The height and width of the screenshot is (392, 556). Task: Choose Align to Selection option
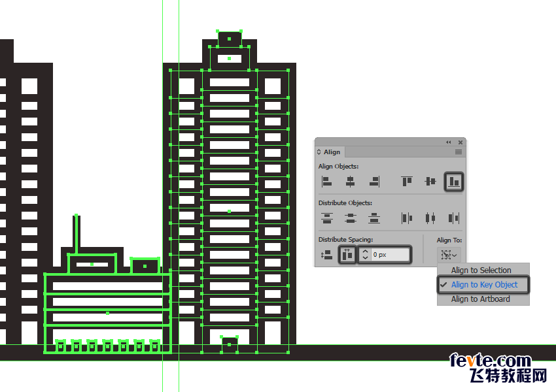pyautogui.click(x=481, y=270)
